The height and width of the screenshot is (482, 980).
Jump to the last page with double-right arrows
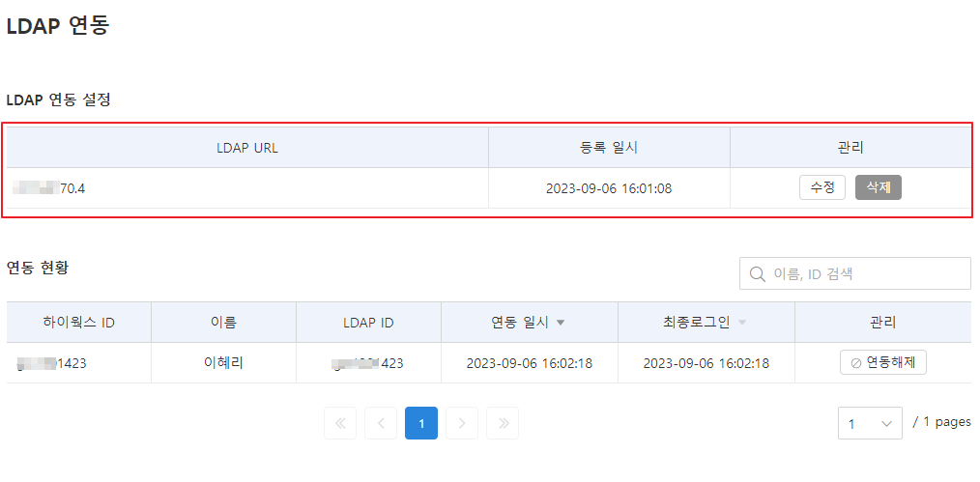tap(503, 423)
